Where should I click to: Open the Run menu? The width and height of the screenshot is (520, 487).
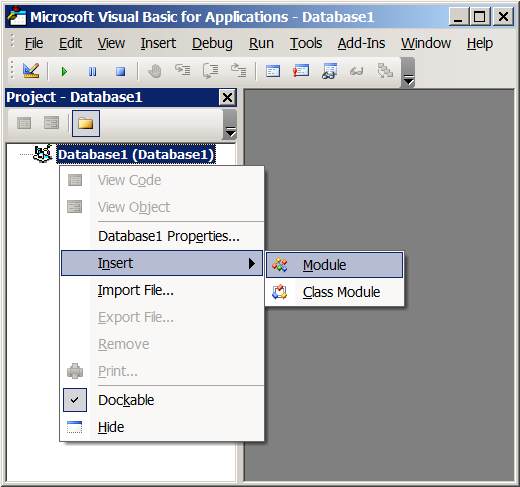click(x=261, y=43)
